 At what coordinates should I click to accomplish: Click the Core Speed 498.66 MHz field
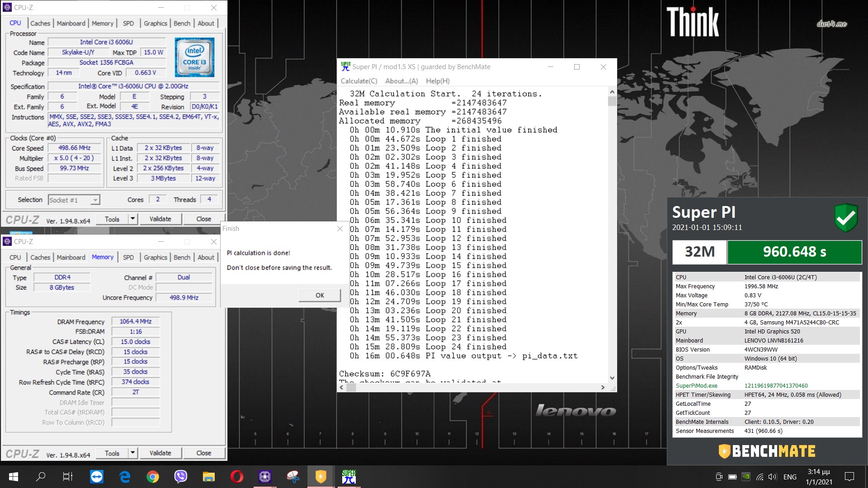[x=74, y=148]
